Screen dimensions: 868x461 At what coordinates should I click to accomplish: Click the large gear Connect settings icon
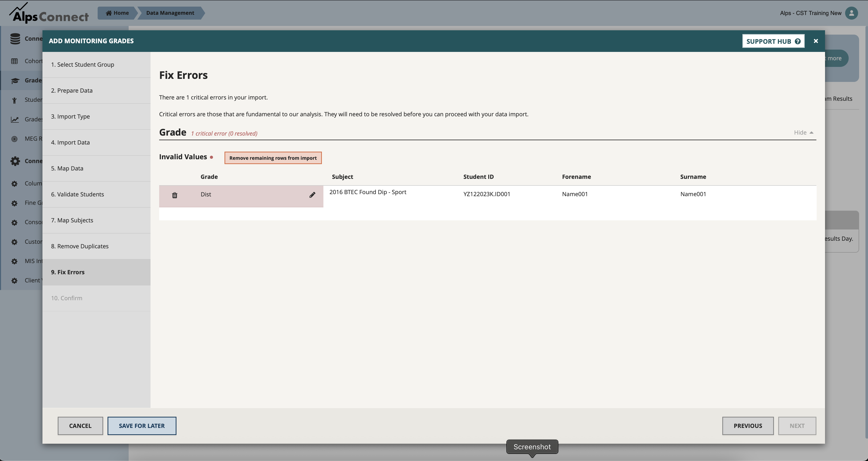[x=15, y=161]
